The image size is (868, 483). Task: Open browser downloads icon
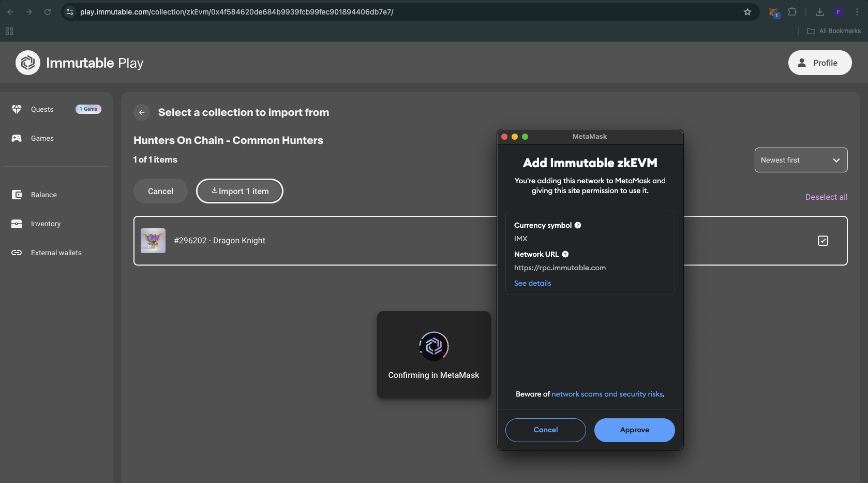(820, 12)
